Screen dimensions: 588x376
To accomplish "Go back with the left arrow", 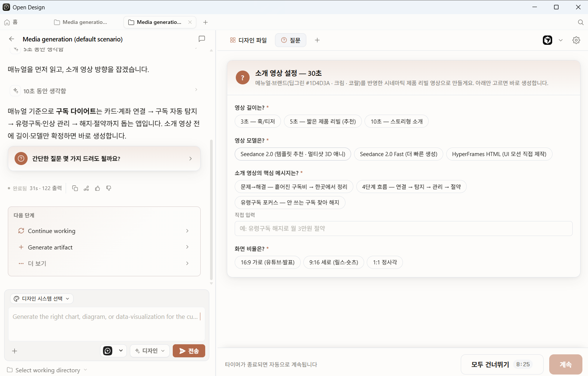I will click(x=12, y=39).
